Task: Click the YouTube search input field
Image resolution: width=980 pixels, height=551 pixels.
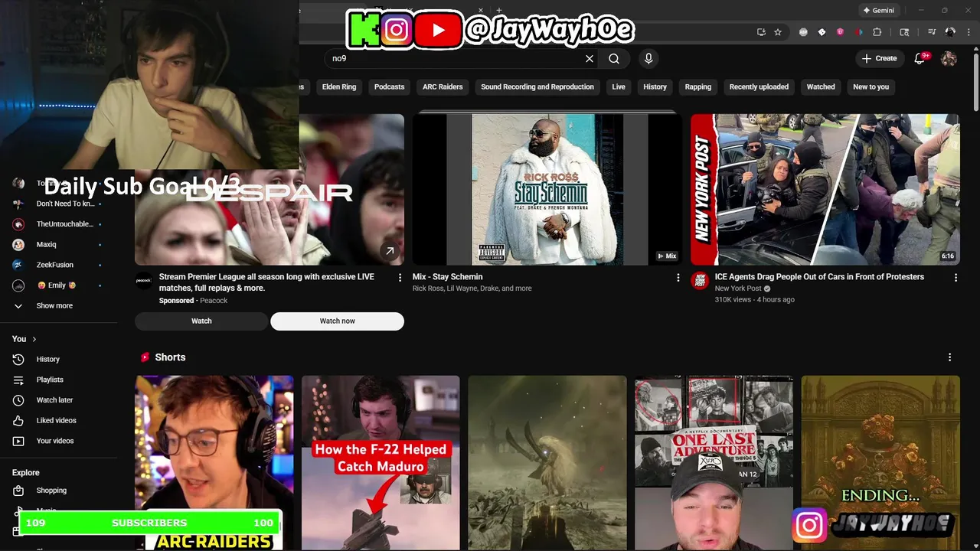Action: tap(455, 58)
